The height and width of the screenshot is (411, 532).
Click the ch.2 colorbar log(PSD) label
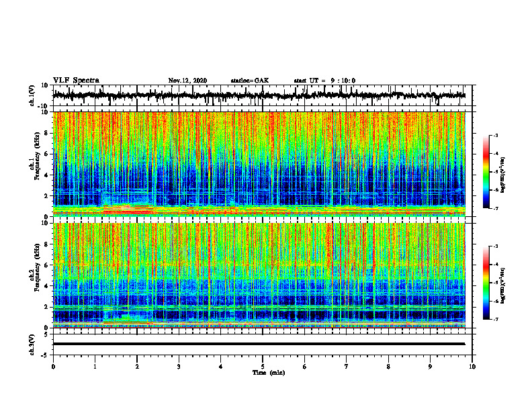503,285
